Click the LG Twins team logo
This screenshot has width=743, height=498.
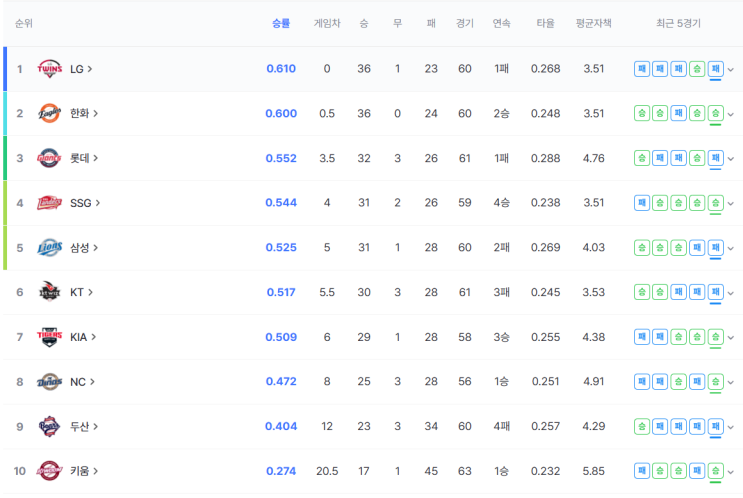click(49, 69)
